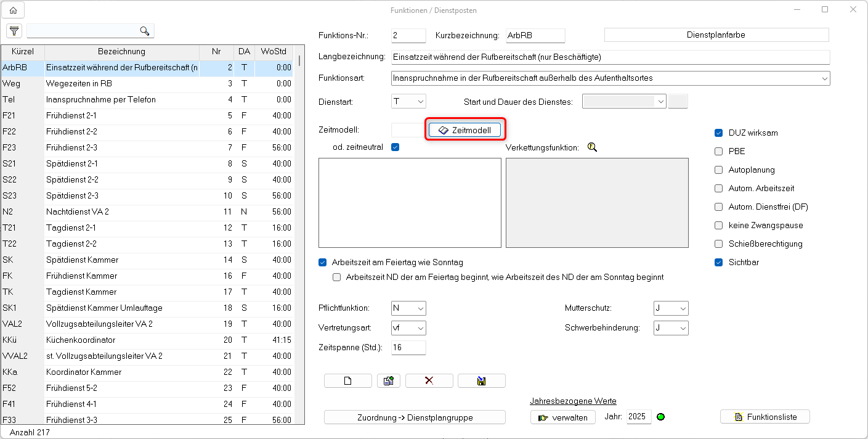Click the copy function icon button

tap(388, 381)
